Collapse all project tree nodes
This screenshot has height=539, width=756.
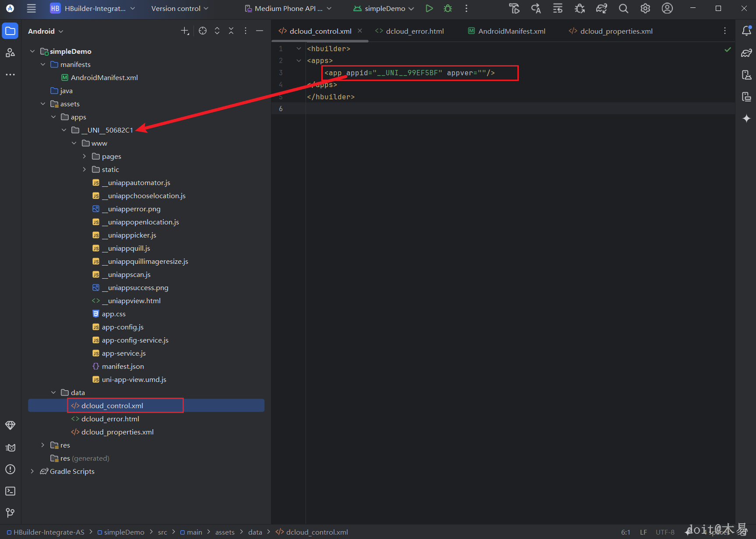click(231, 31)
